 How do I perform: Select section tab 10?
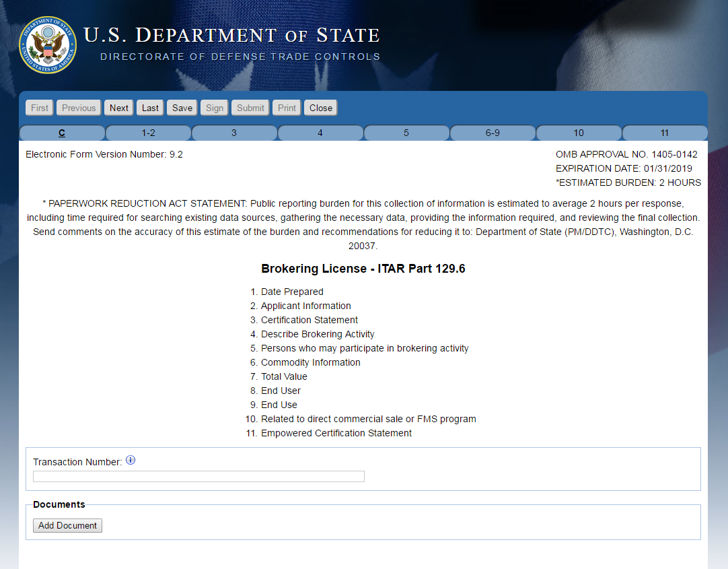(579, 133)
